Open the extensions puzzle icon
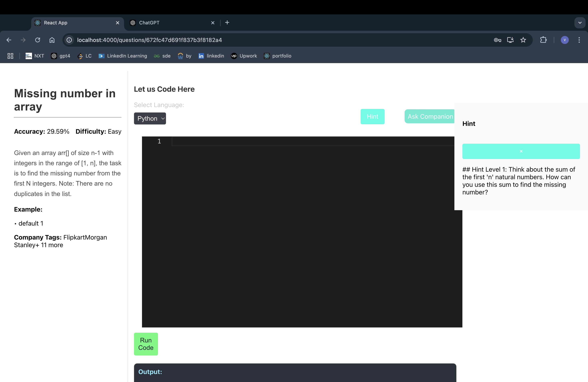 point(543,40)
